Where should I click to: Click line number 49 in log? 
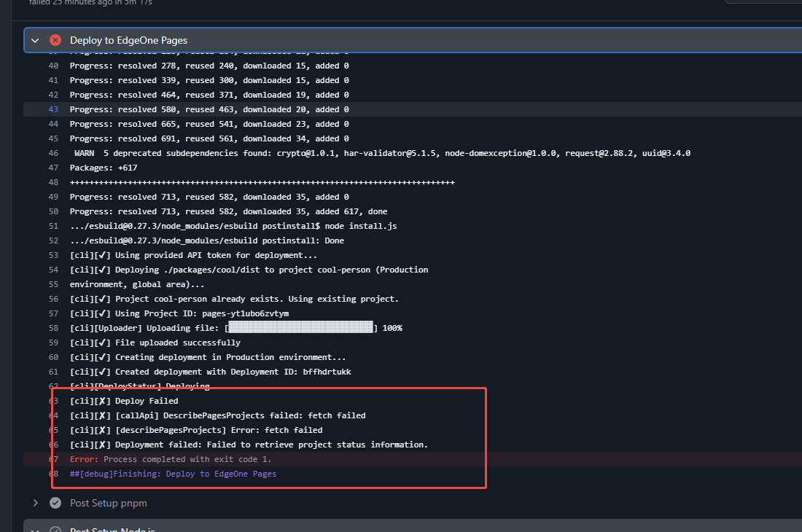(x=53, y=197)
